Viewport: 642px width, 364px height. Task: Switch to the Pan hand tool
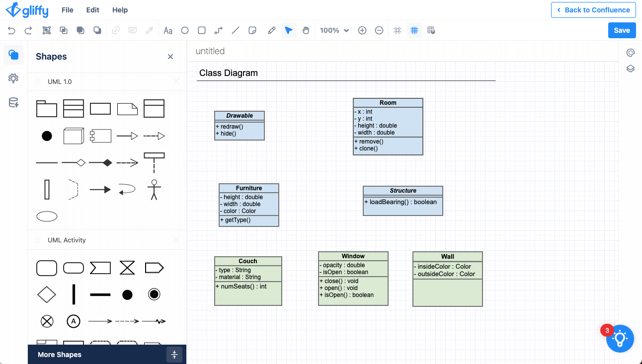coord(306,30)
